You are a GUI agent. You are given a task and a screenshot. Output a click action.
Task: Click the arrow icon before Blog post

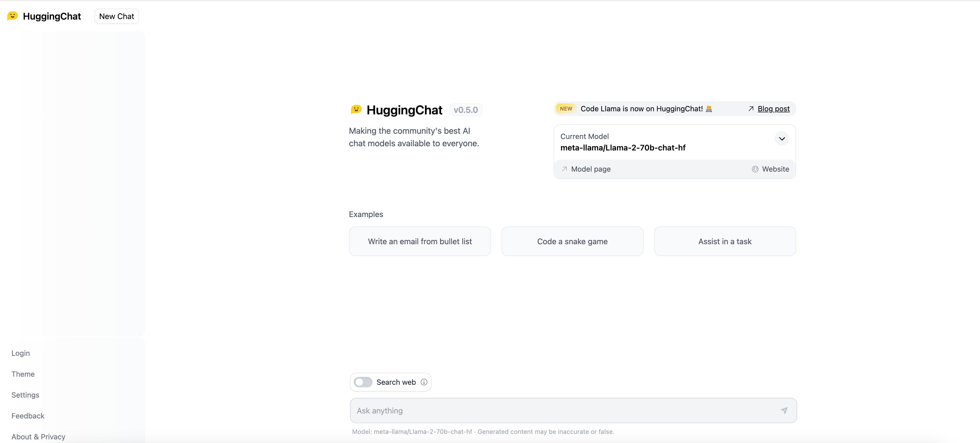751,109
